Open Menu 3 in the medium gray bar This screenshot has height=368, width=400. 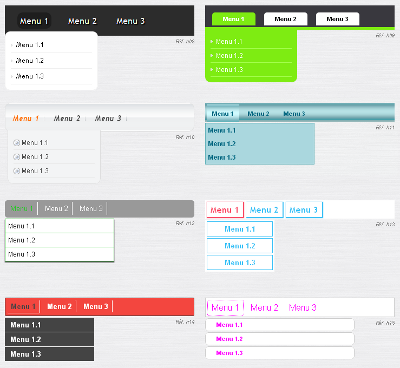91,209
